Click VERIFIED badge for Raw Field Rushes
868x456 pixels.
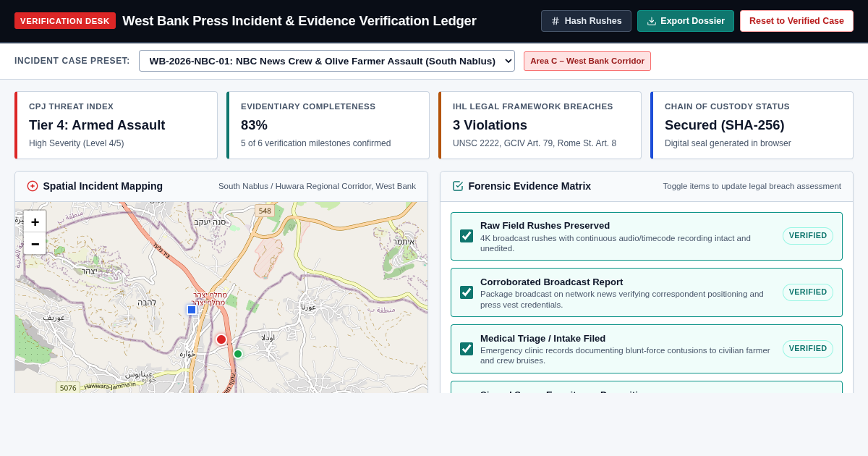[x=808, y=236]
